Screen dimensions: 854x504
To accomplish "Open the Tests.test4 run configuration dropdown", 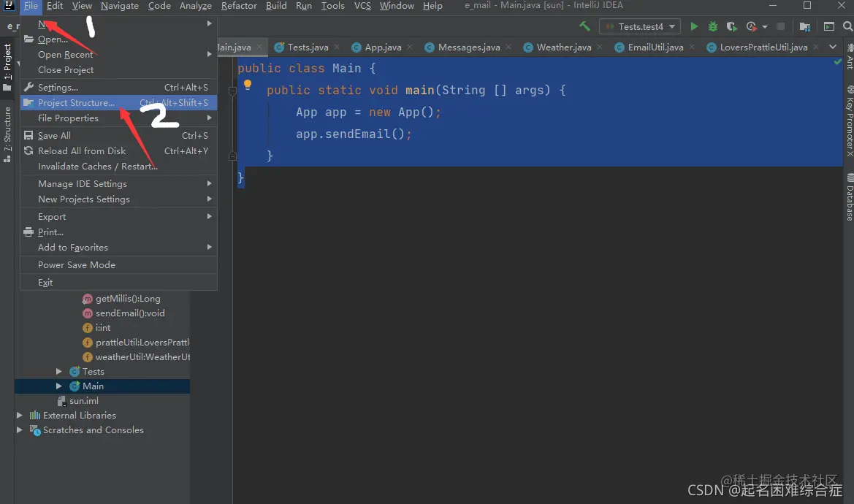I will point(641,26).
